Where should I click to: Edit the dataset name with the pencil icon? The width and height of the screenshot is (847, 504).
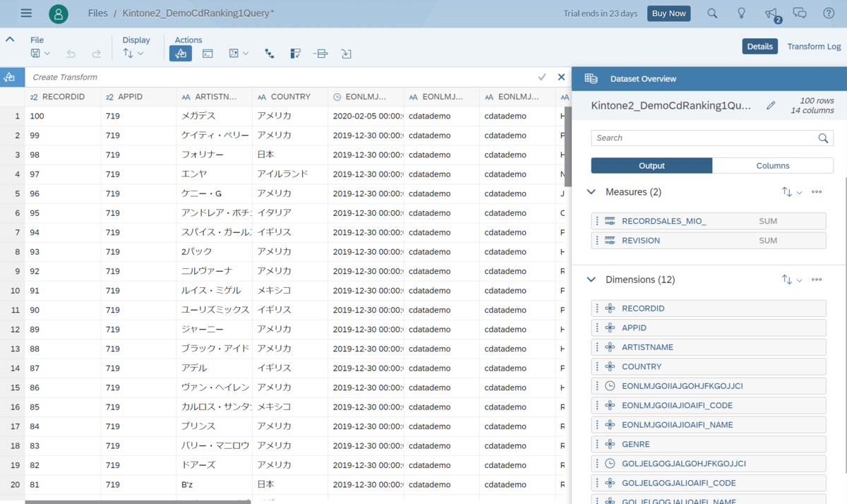[771, 104]
